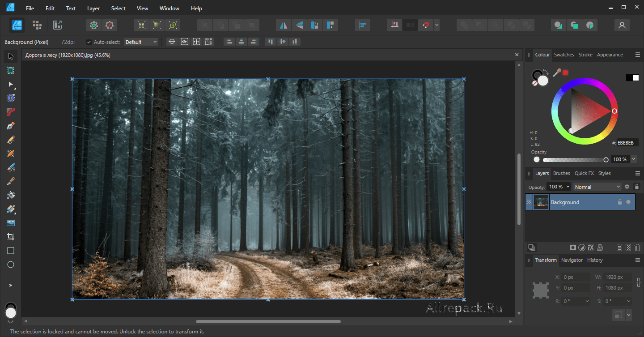Set no fill colour toggle
This screenshot has height=337, width=644.
(534, 83)
